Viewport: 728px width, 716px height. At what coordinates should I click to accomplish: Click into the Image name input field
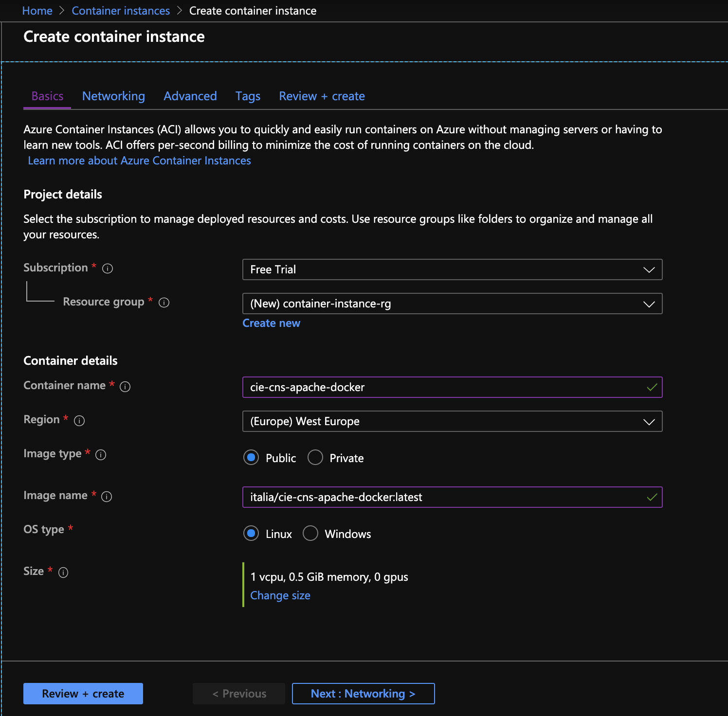point(453,497)
